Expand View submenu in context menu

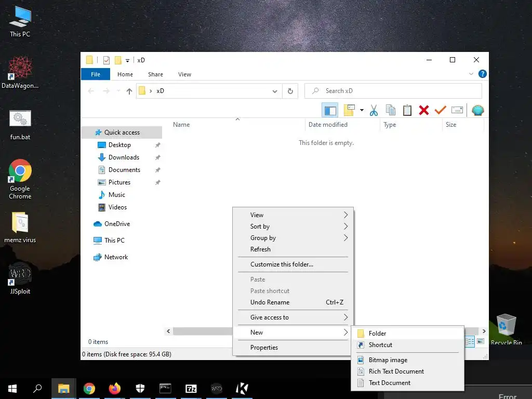293,215
